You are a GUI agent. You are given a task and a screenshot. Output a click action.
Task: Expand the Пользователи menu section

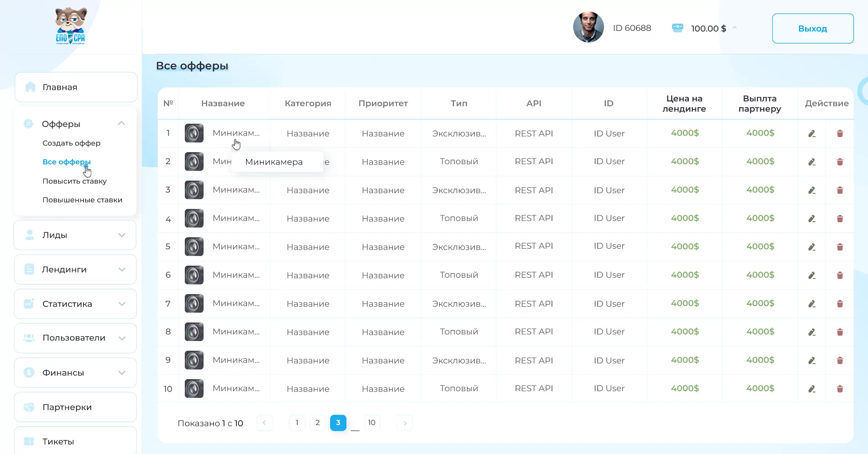pos(122,338)
